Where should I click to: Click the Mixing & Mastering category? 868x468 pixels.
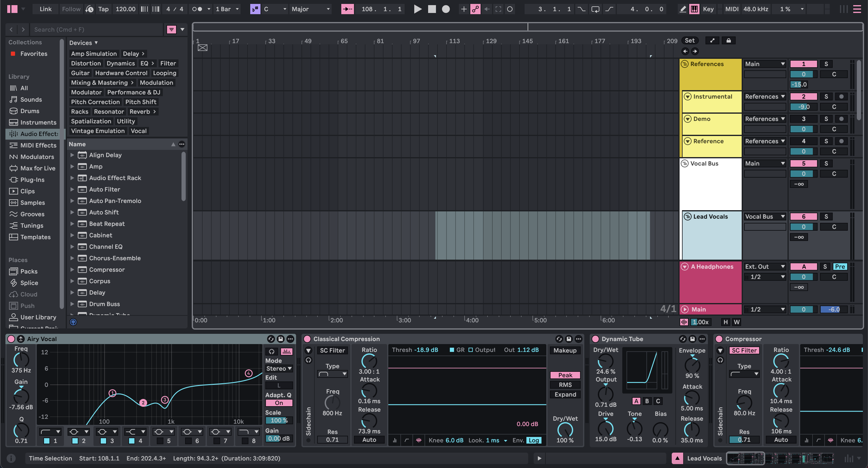point(100,83)
